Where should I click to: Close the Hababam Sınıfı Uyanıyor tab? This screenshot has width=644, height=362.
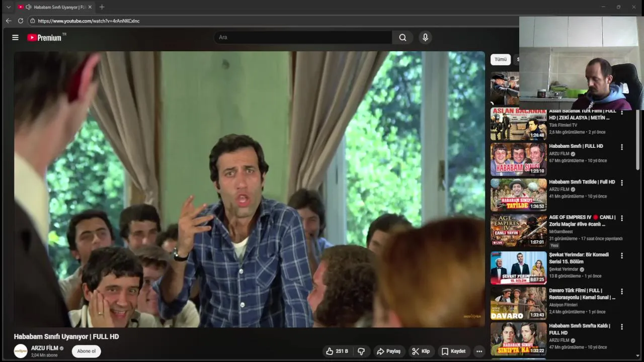coord(90,7)
